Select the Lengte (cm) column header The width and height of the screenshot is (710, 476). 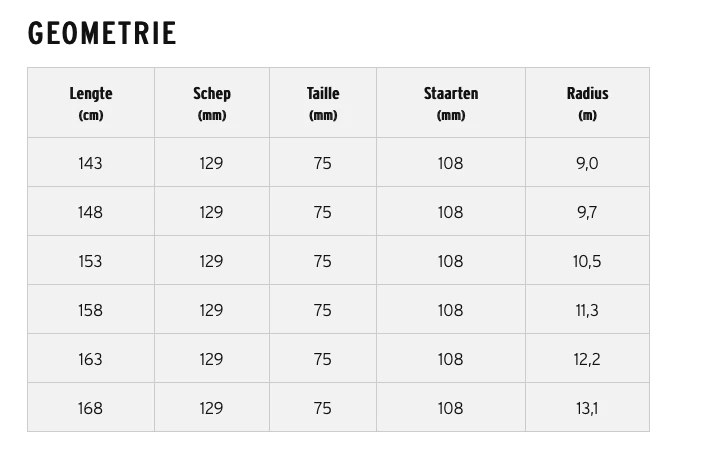click(91, 103)
